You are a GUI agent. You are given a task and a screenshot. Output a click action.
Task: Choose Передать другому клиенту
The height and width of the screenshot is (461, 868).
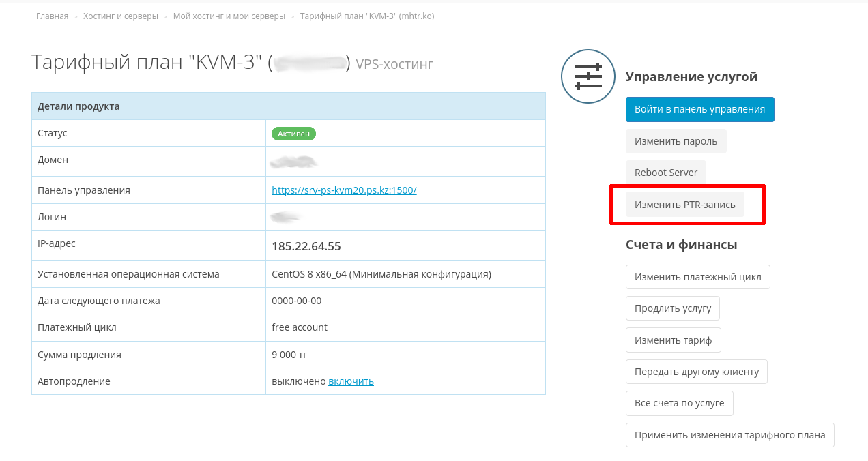[696, 372]
